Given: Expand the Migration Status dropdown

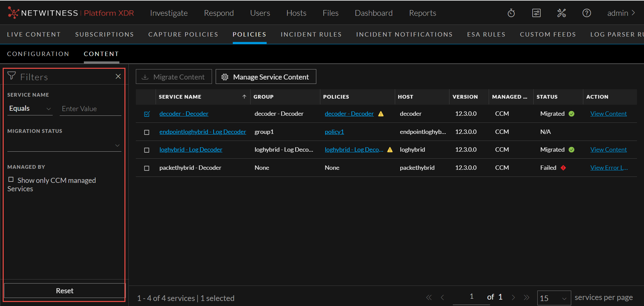Looking at the screenshot, I should 117,145.
